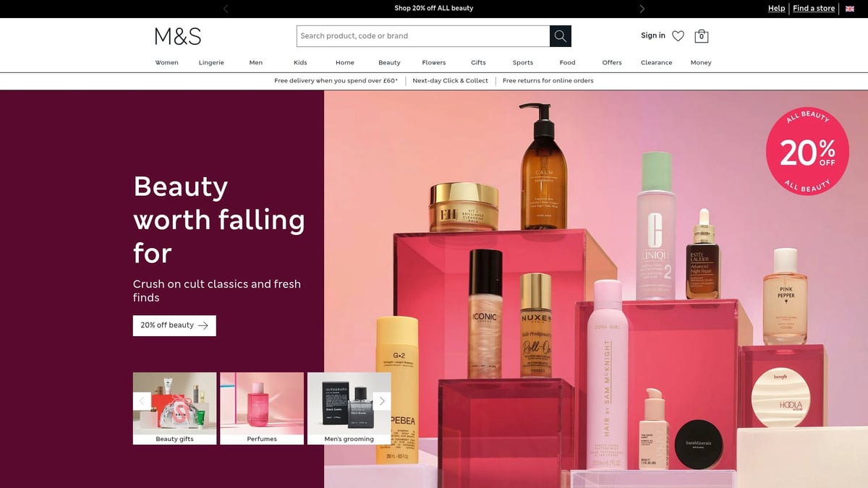Focus the product search field
Screen dimensions: 868x488
pyautogui.click(x=423, y=36)
